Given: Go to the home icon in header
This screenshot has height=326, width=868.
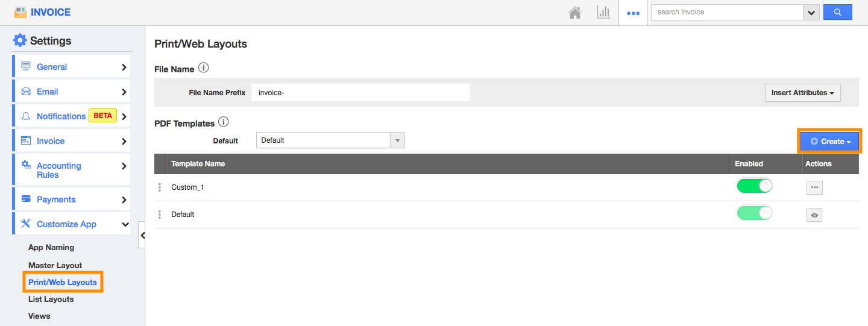Looking at the screenshot, I should (x=575, y=12).
